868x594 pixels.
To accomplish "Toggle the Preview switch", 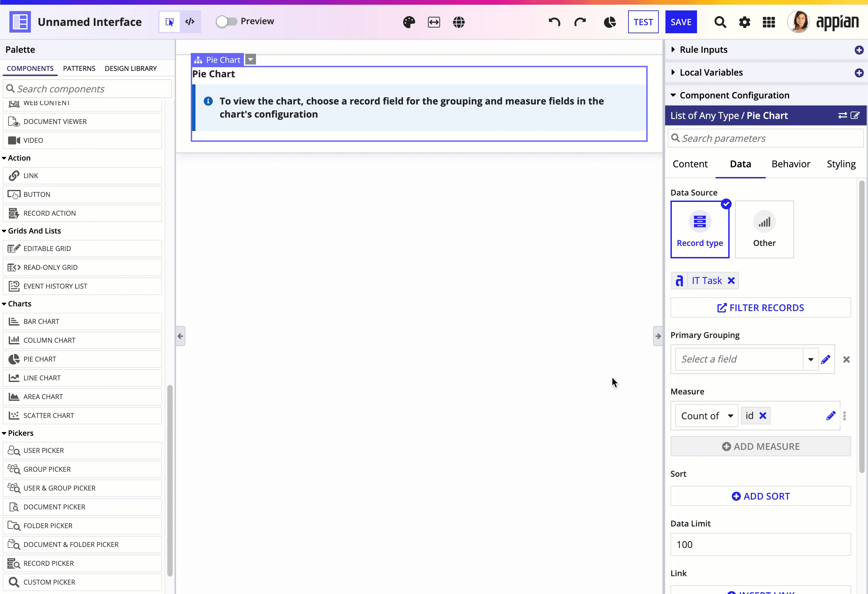I will (226, 21).
